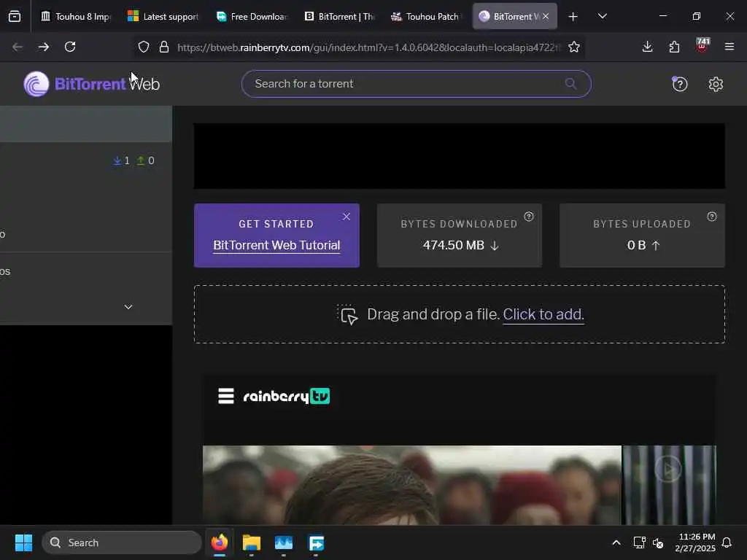Image resolution: width=747 pixels, height=560 pixels.
Task: Click the Click to add link
Action: point(543,314)
